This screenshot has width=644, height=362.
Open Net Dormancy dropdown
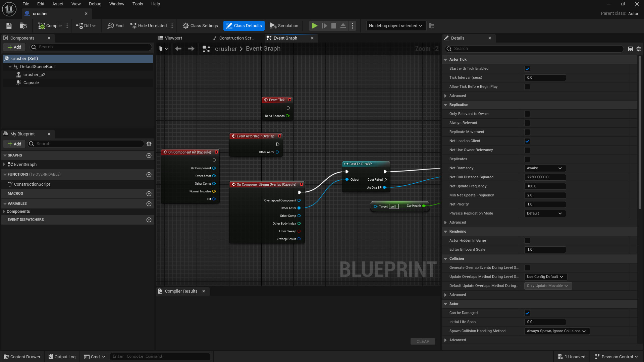[545, 168]
